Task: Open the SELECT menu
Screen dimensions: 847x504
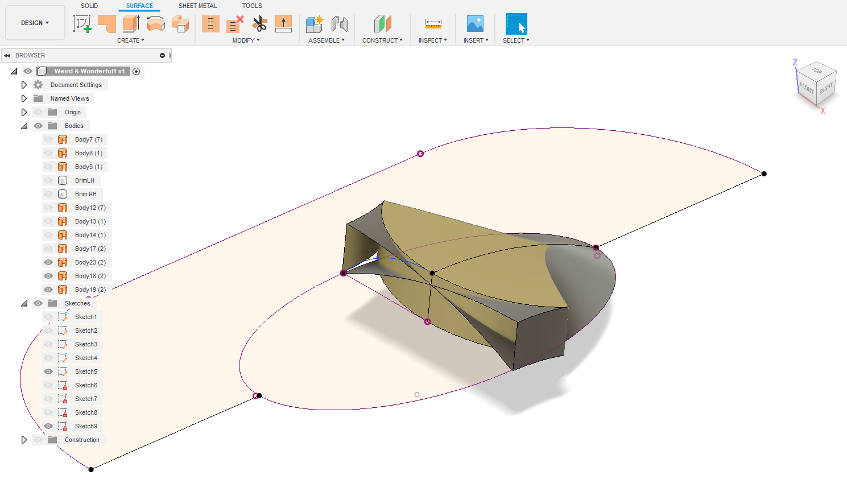Action: (516, 40)
